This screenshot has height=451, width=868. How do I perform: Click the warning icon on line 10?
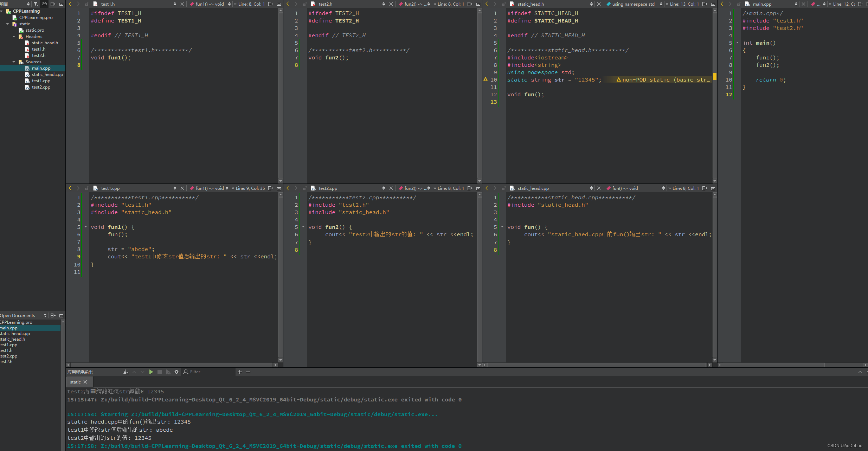tap(486, 79)
